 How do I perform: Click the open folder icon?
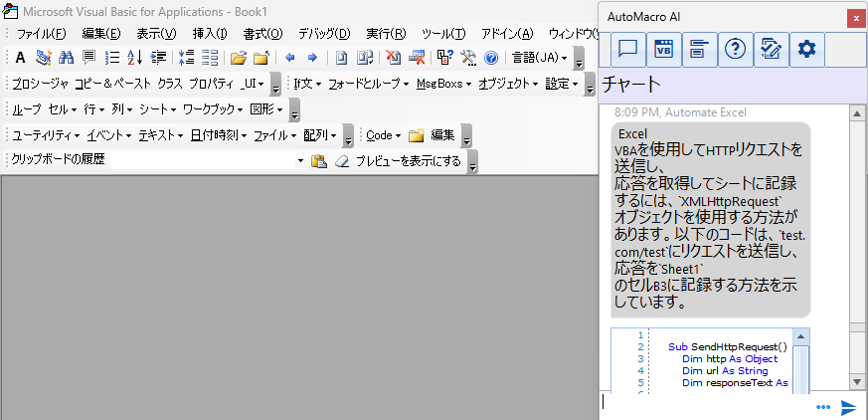point(238,57)
